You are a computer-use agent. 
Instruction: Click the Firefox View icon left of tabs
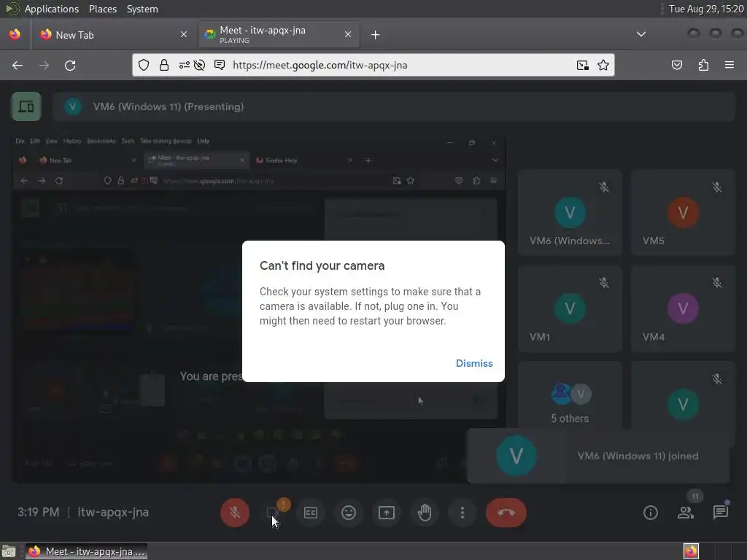click(x=15, y=34)
